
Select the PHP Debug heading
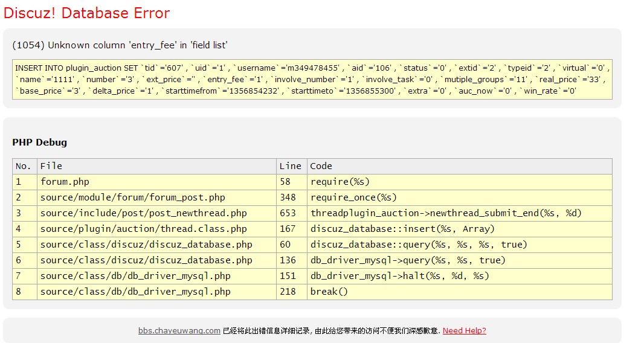coord(39,142)
